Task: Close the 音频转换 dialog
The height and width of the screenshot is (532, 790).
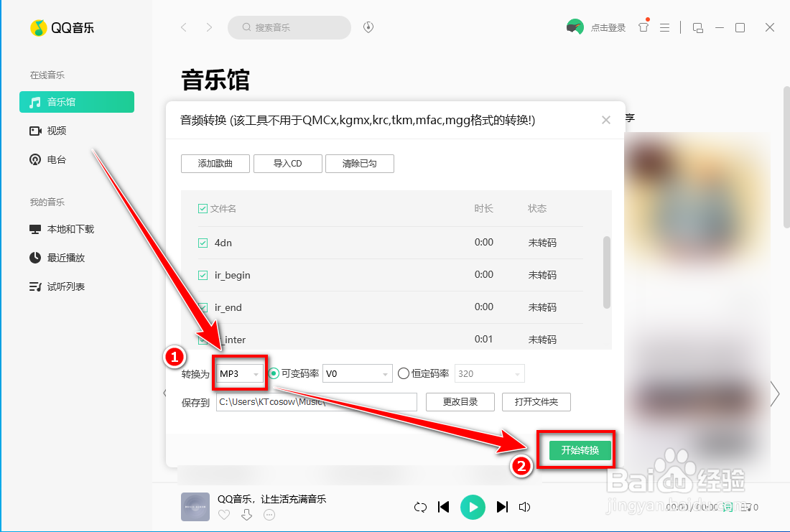Action: pyautogui.click(x=606, y=120)
